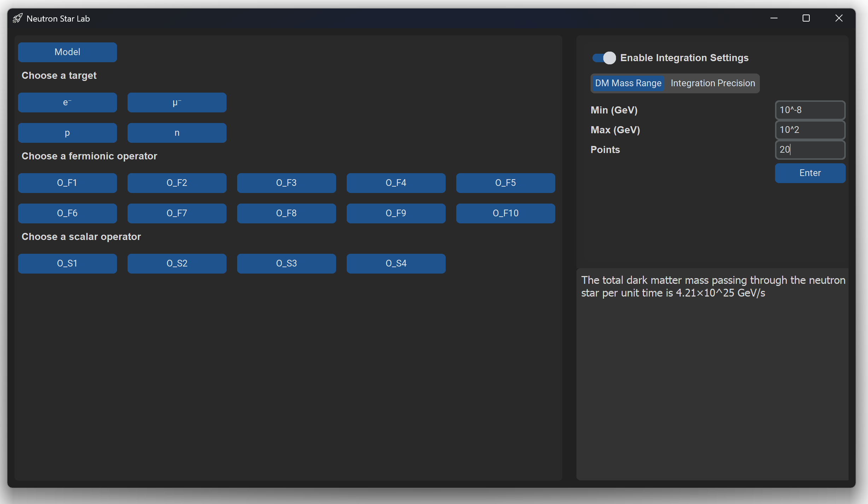Screen dimensions: 868x504
Task: Click the rocket app icon in title bar
Action: click(x=18, y=18)
